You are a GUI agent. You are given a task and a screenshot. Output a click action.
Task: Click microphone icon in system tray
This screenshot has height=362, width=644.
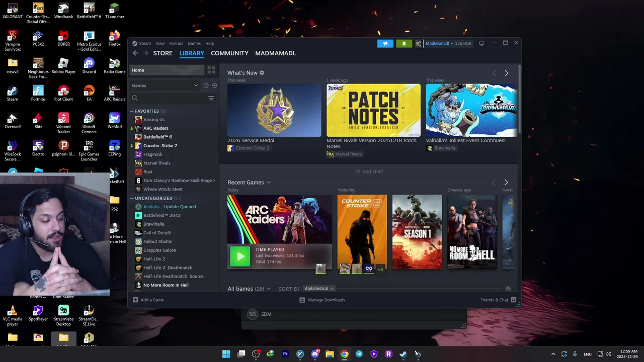click(x=575, y=354)
